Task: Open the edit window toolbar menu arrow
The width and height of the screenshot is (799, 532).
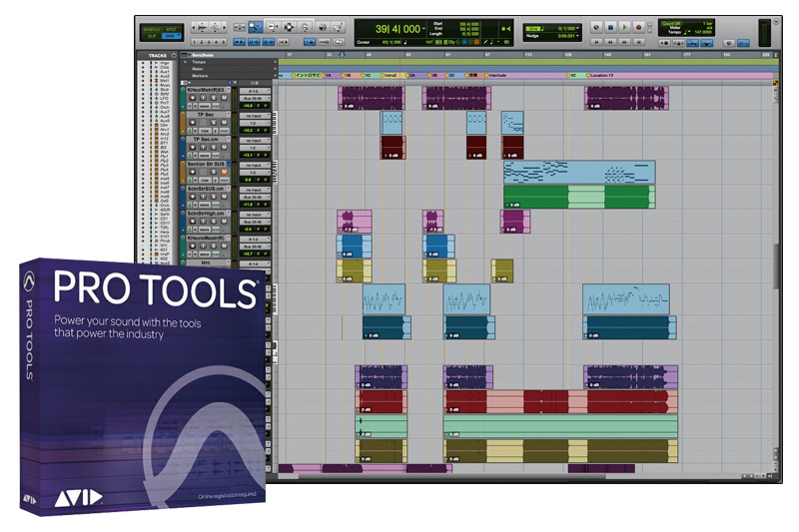Action: click(x=776, y=21)
